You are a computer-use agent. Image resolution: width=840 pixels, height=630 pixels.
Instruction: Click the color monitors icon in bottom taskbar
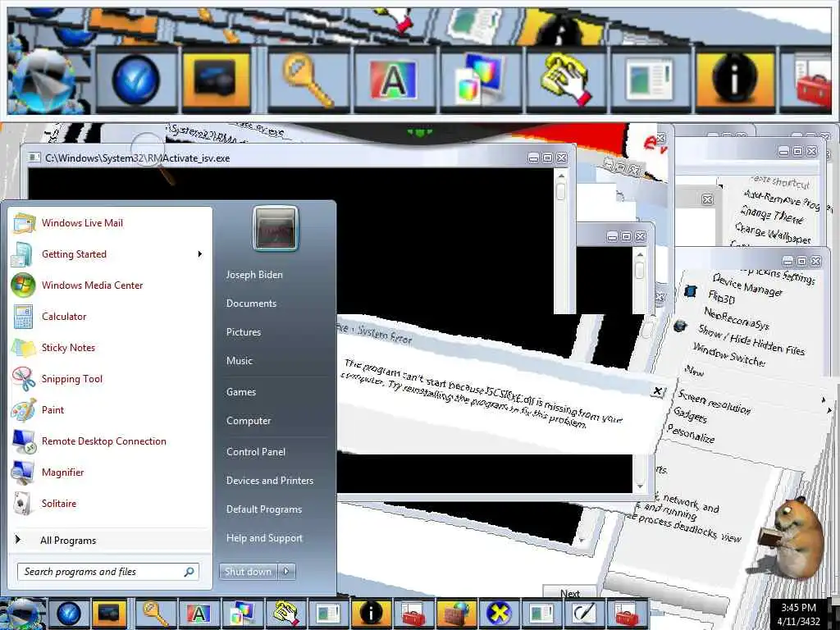pyautogui.click(x=242, y=614)
